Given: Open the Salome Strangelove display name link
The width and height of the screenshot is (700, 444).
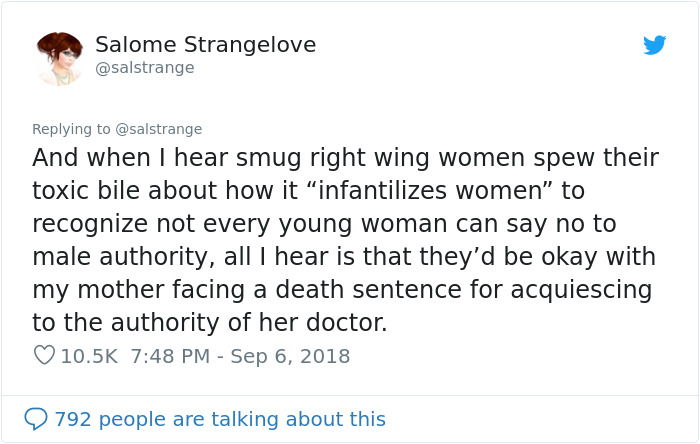Looking at the screenshot, I should (x=205, y=45).
